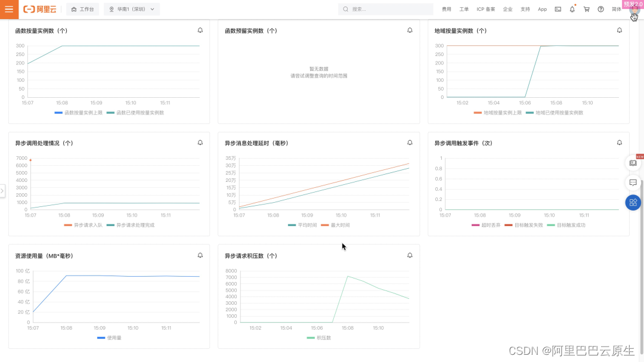Screen dimensions: 644x362
Task: Open the hamburger menu in the top bar
Action: (9, 9)
